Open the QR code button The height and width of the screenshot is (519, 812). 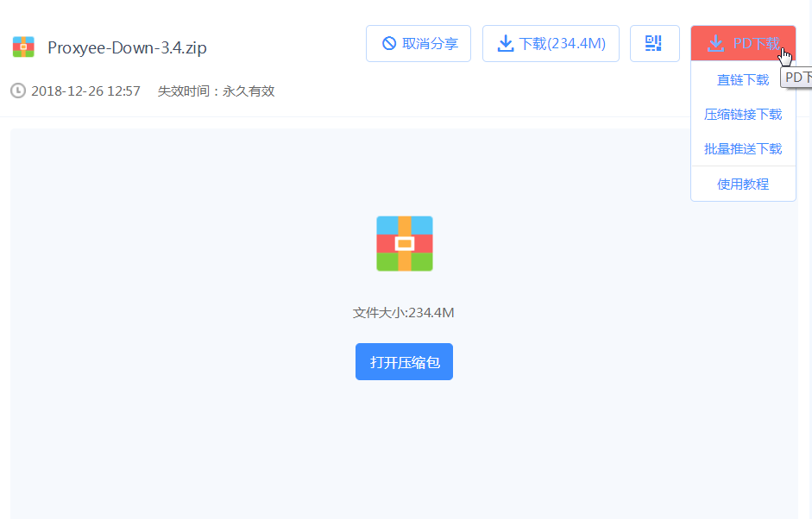point(654,44)
